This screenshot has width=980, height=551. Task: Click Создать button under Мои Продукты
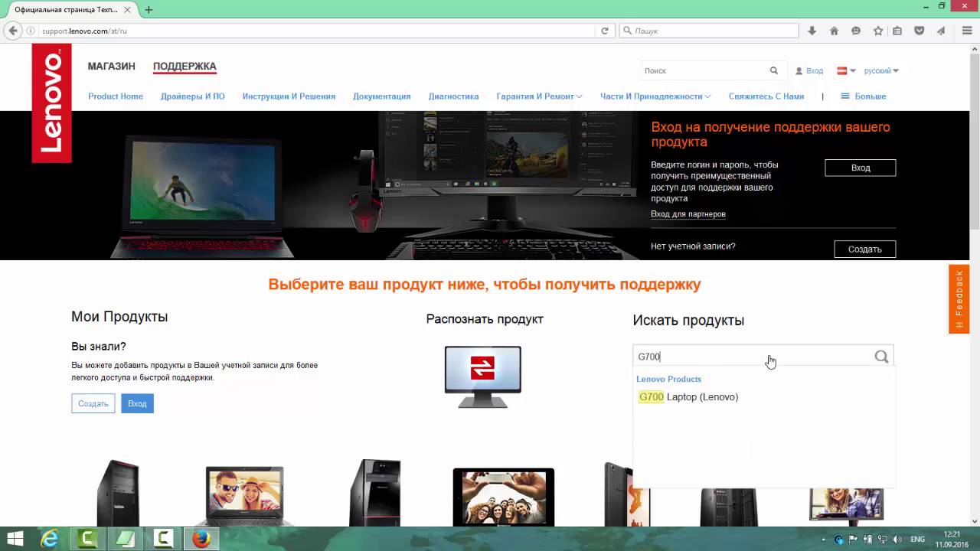(93, 403)
